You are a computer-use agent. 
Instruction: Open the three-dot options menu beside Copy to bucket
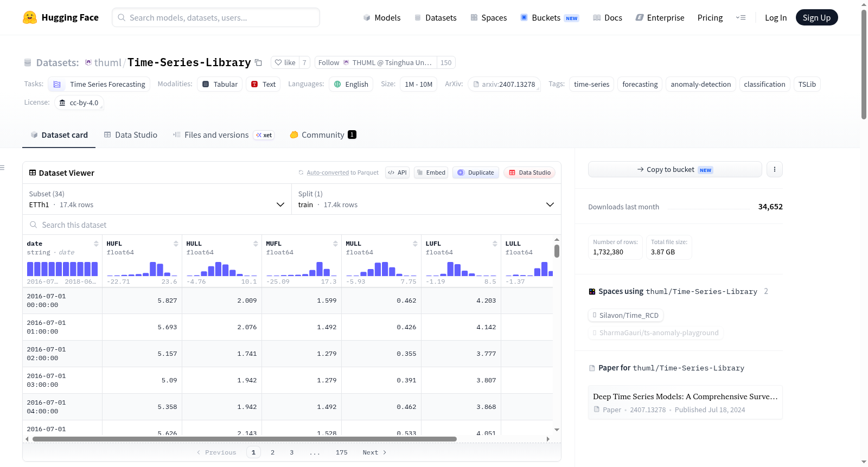click(x=775, y=169)
